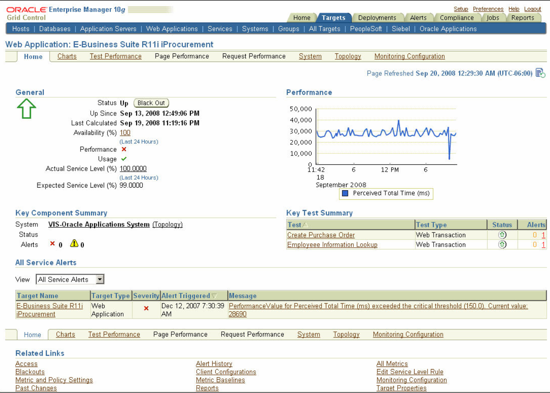Image resolution: width=550 pixels, height=393 pixels.
Task: Open the top Charts page tab
Action: coord(67,56)
